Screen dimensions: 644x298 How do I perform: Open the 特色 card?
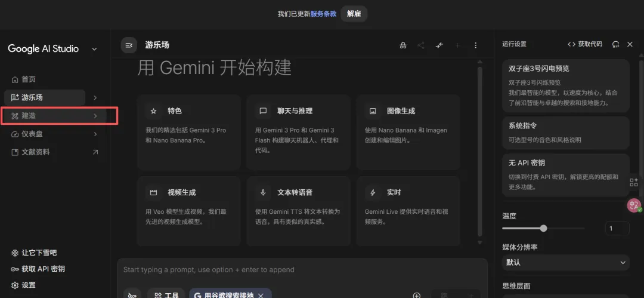pos(189,133)
